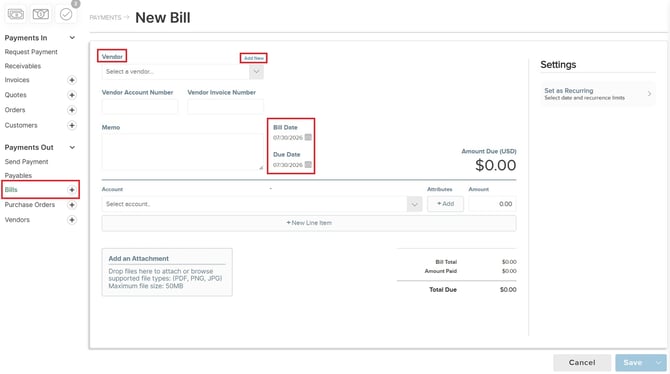The image size is (670, 374).
Task: Open Vendors list
Action: [17, 220]
